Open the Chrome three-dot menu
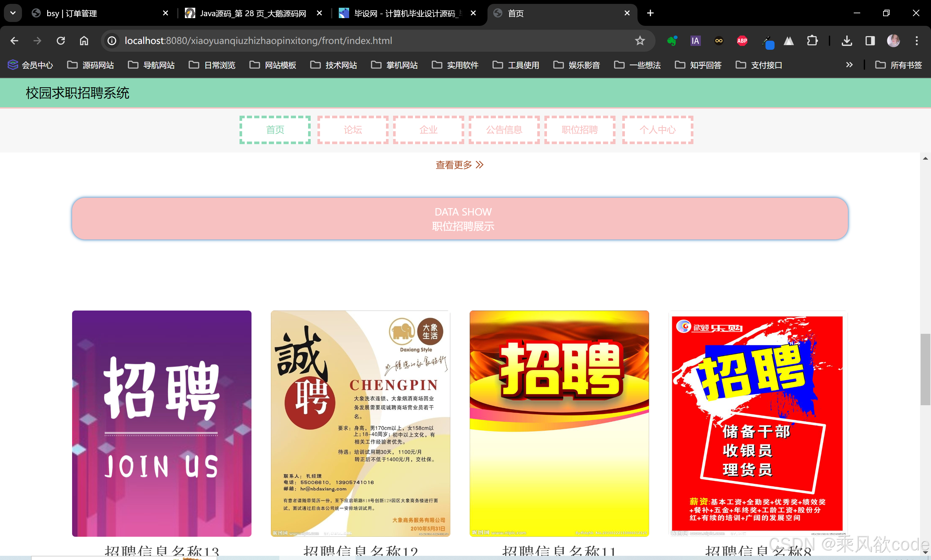Viewport: 931px width, 560px height. point(917,41)
